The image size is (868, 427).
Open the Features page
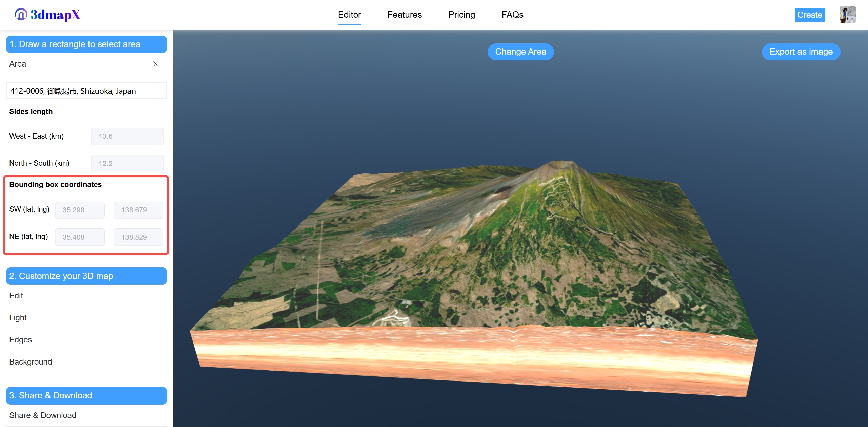coord(405,15)
